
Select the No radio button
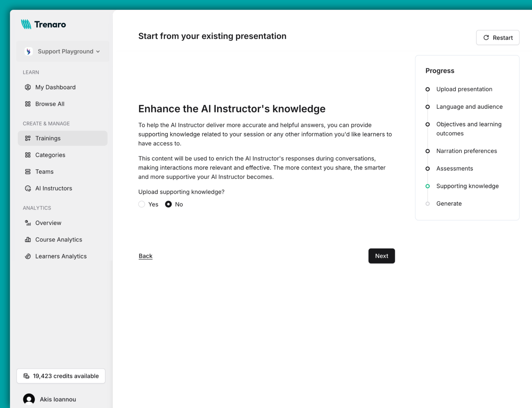[x=168, y=204]
